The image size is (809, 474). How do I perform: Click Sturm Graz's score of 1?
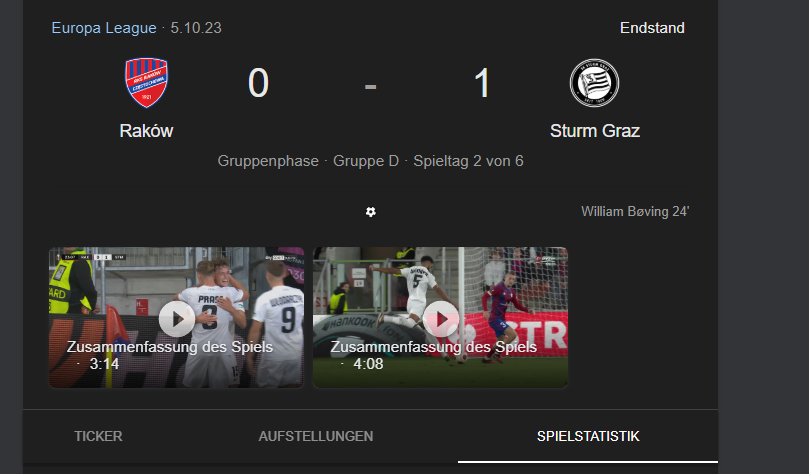pyautogui.click(x=482, y=83)
